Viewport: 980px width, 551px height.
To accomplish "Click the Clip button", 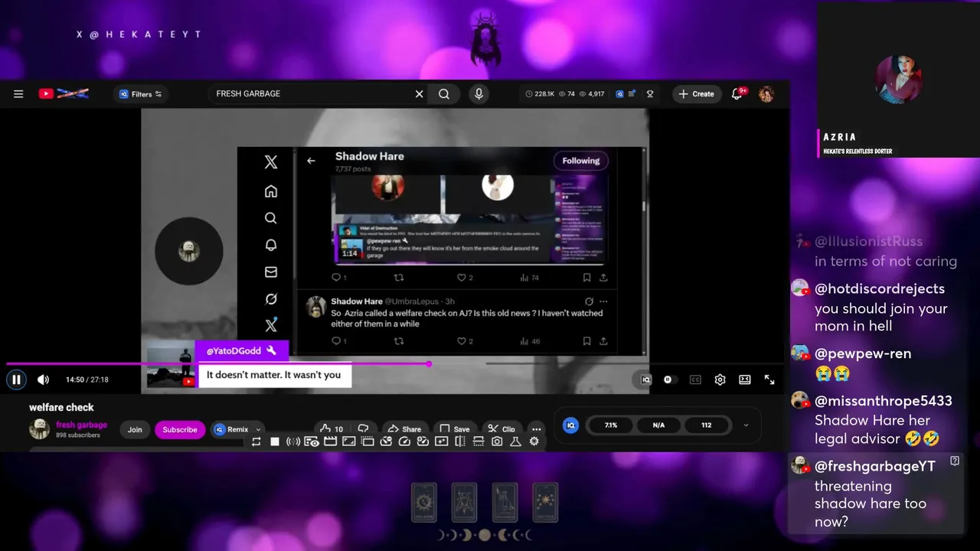I will 502,429.
